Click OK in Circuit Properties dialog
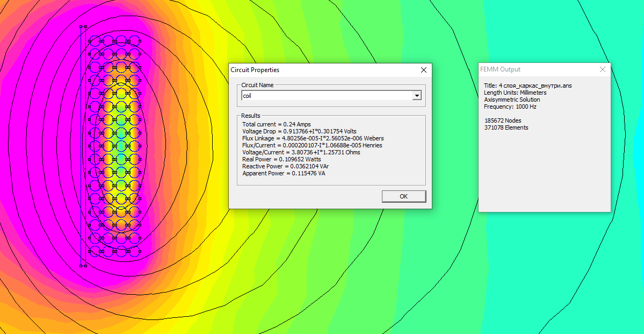Screen dimensions: 644x334 404,196
